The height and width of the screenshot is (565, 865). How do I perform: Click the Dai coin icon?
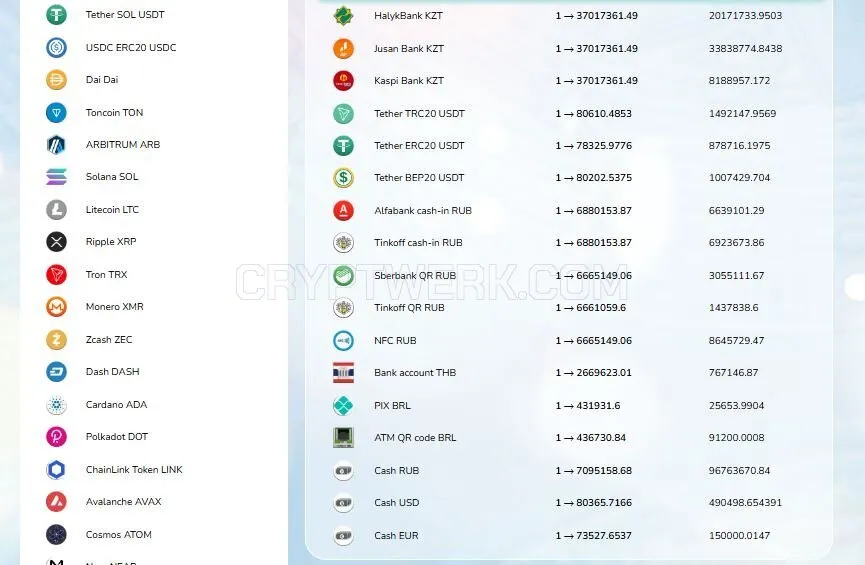[56, 80]
